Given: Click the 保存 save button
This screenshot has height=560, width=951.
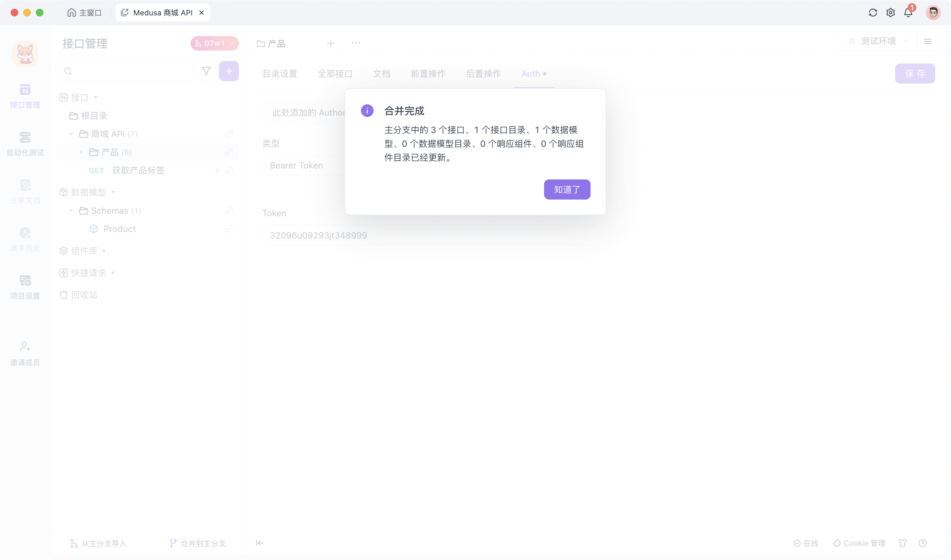Looking at the screenshot, I should (915, 73).
